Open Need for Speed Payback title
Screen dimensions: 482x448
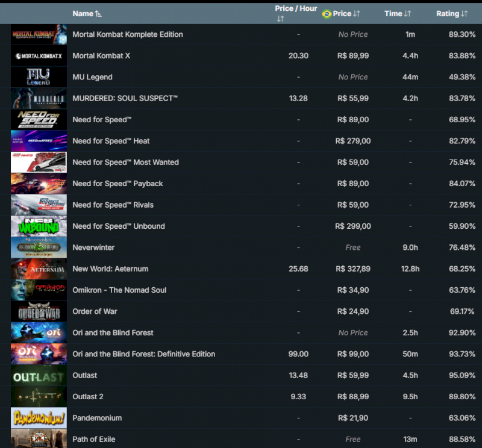point(117,184)
